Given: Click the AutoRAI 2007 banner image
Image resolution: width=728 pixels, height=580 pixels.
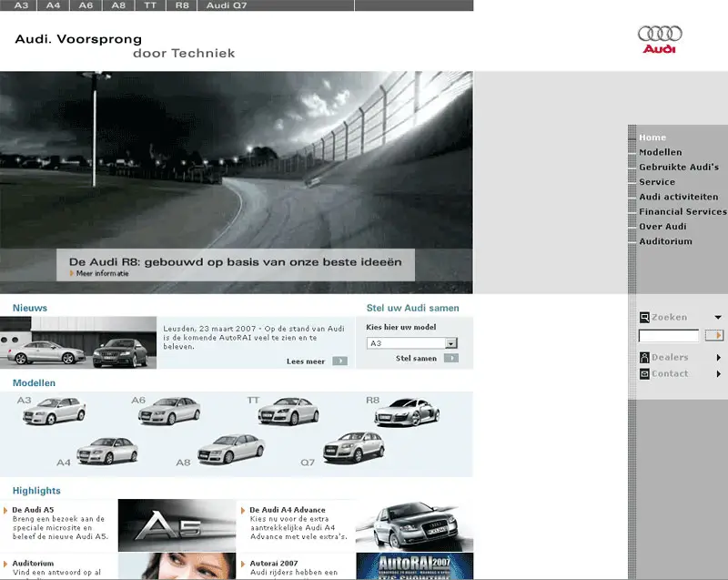Looking at the screenshot, I should pyautogui.click(x=415, y=566).
